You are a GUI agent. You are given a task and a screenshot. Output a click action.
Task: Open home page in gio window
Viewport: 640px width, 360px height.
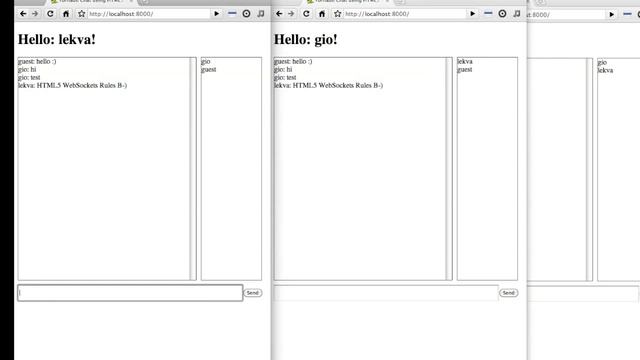coord(322,14)
